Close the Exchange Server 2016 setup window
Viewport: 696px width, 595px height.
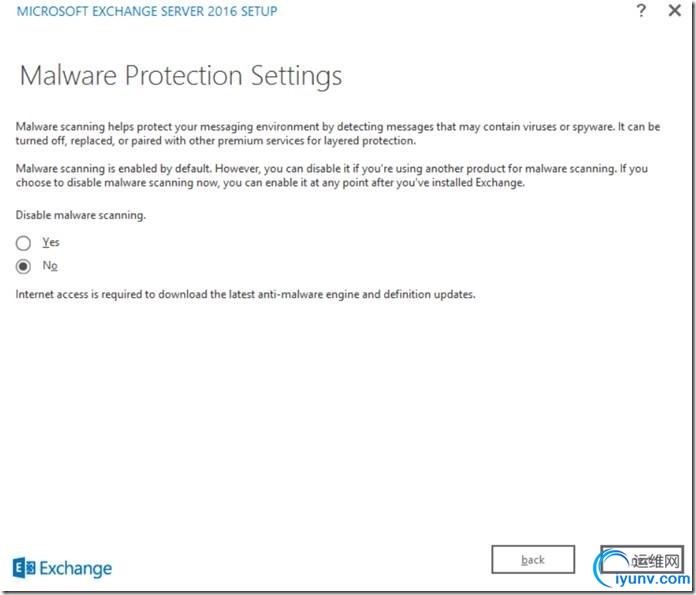tap(675, 10)
